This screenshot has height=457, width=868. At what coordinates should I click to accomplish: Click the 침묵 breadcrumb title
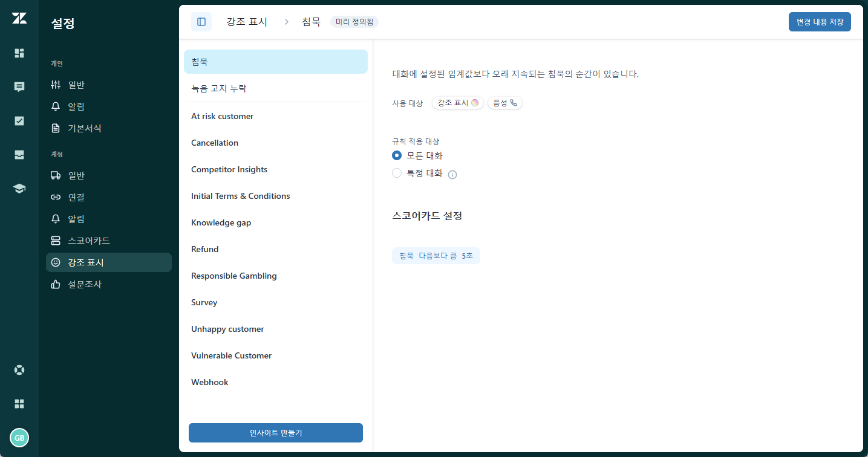[311, 22]
